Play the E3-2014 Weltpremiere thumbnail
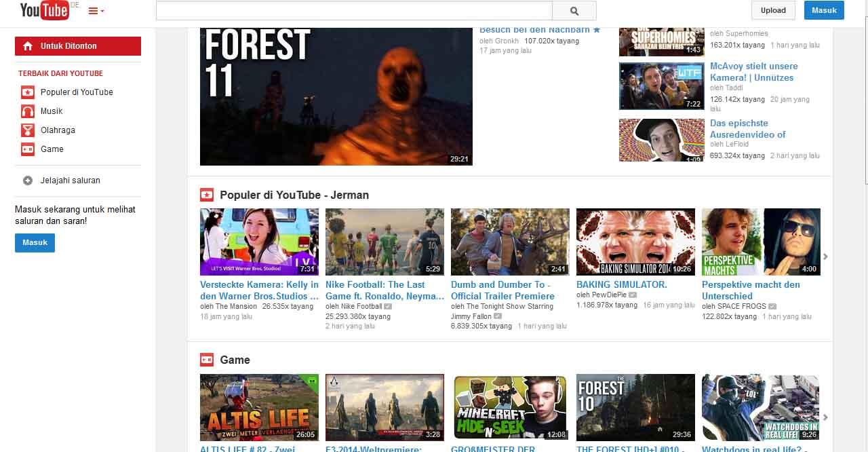 click(x=384, y=407)
